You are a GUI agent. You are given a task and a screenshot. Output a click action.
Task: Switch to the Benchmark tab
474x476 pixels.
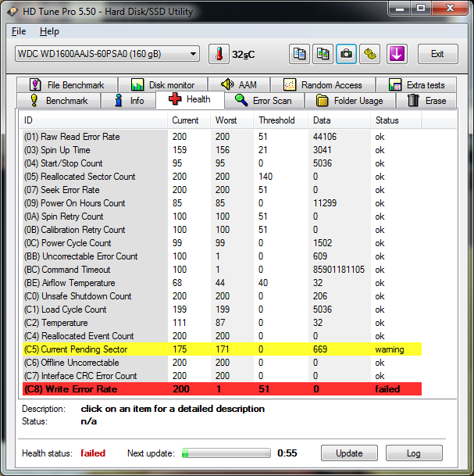(x=59, y=101)
